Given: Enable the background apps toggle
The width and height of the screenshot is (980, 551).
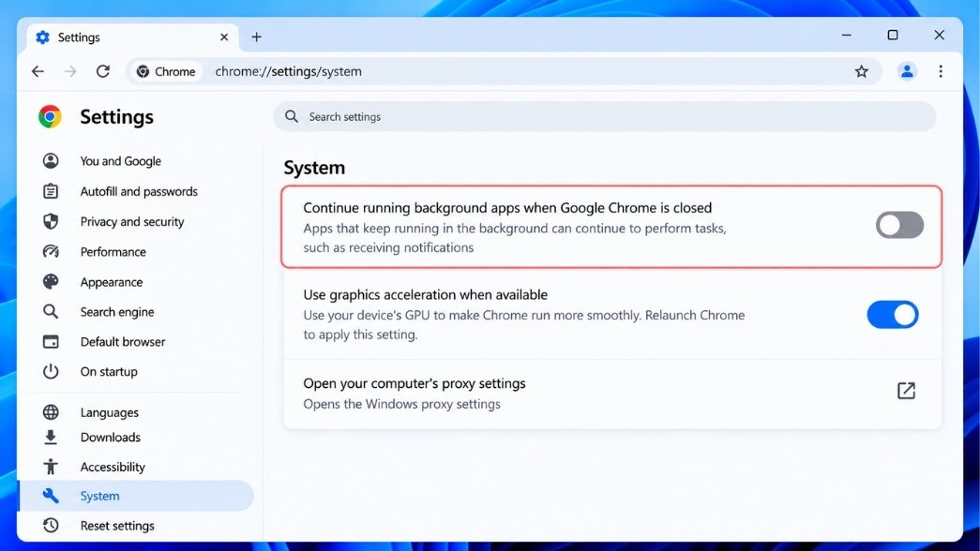Looking at the screenshot, I should coord(899,225).
